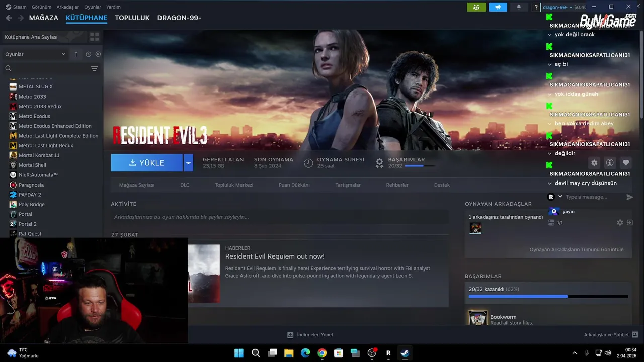Click the green friends activity icon button

[476, 7]
